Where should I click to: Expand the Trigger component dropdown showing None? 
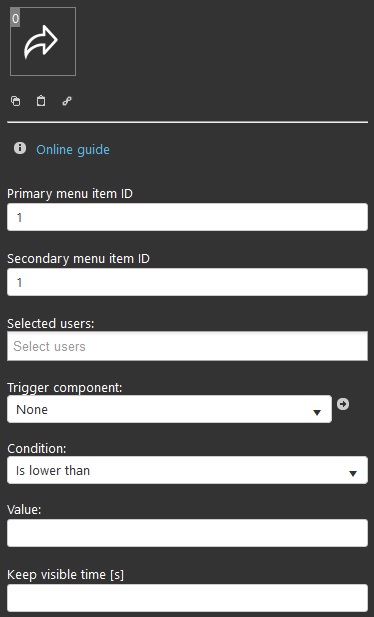coord(169,409)
